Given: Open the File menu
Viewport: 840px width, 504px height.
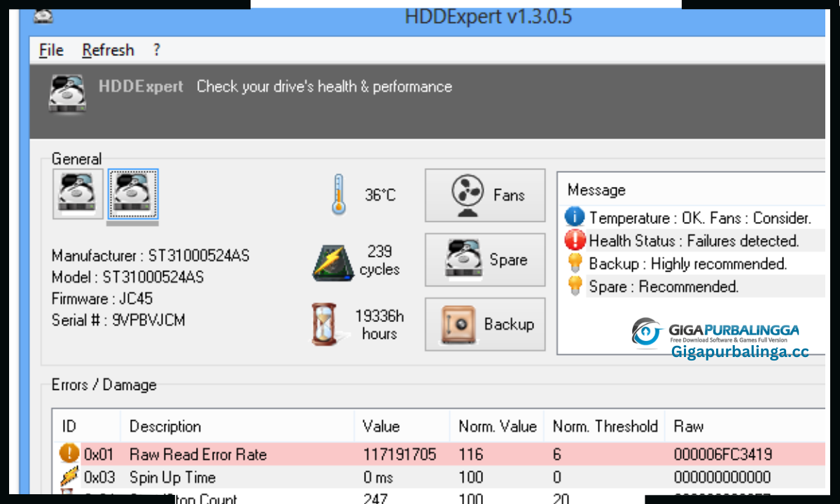Looking at the screenshot, I should point(51,50).
